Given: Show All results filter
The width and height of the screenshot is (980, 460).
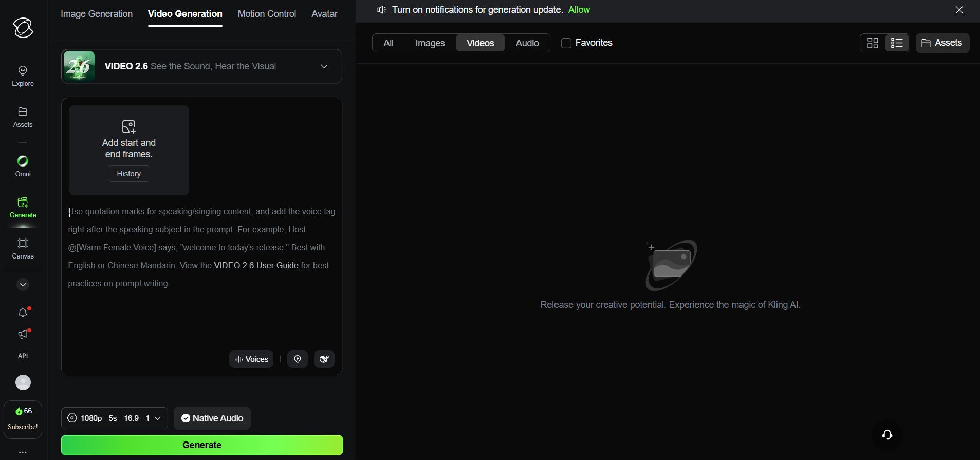Looking at the screenshot, I should point(389,43).
